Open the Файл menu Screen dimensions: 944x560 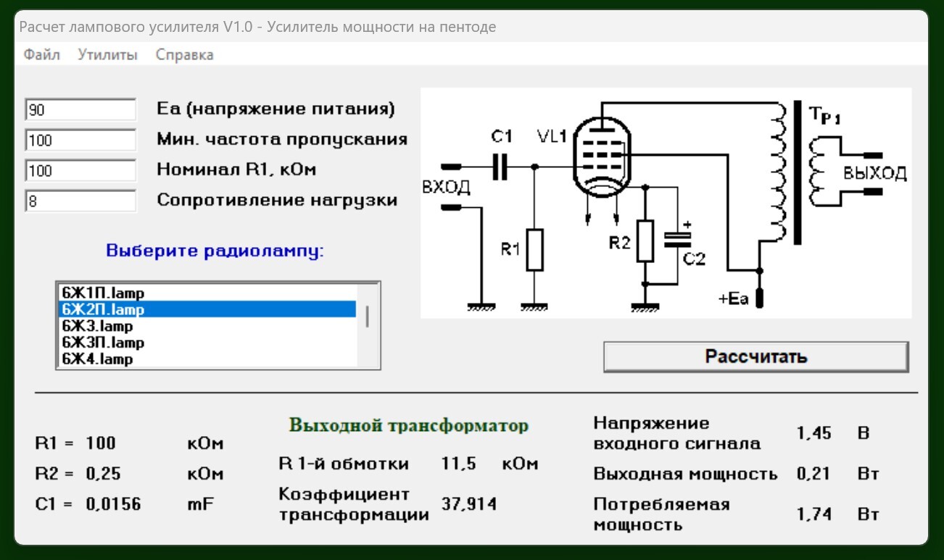tap(41, 55)
